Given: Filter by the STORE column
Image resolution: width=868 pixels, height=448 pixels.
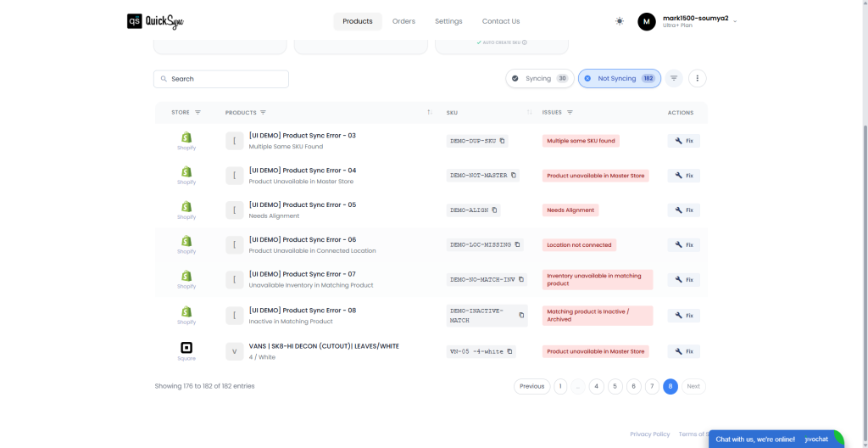Looking at the screenshot, I should [198, 113].
